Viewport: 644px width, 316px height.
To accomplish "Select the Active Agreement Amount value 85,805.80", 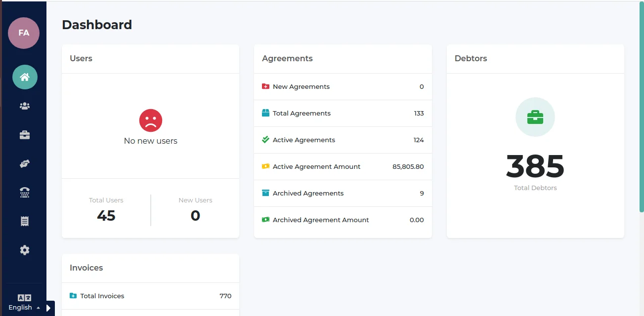I will [x=407, y=166].
